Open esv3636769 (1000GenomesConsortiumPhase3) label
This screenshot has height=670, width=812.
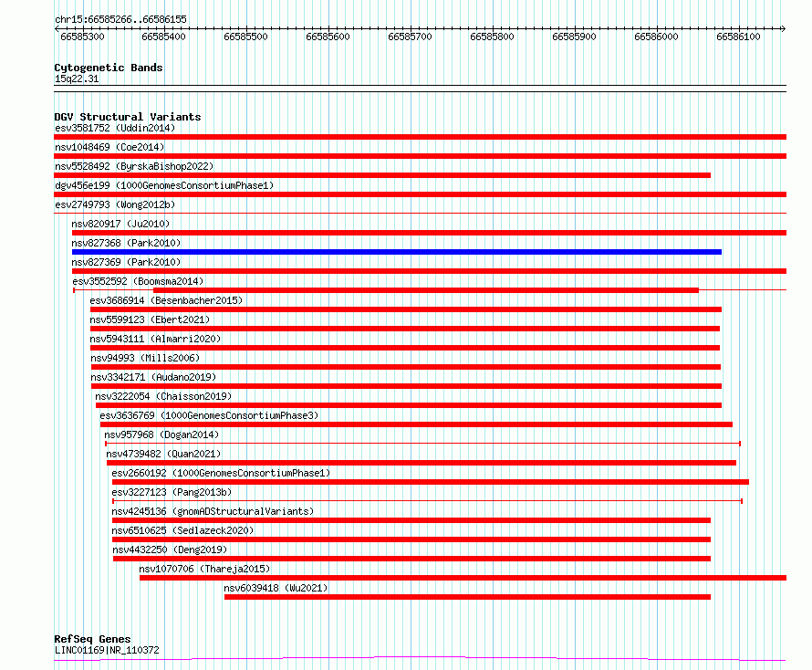coord(209,415)
